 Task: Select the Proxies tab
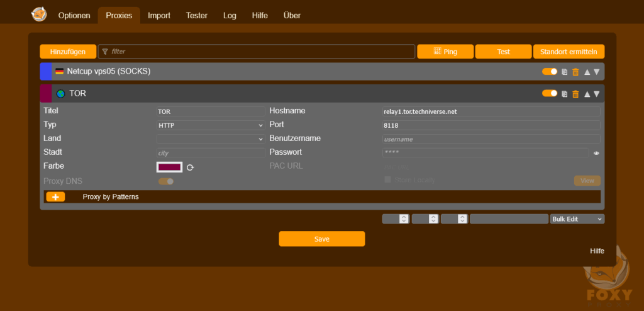[119, 16]
